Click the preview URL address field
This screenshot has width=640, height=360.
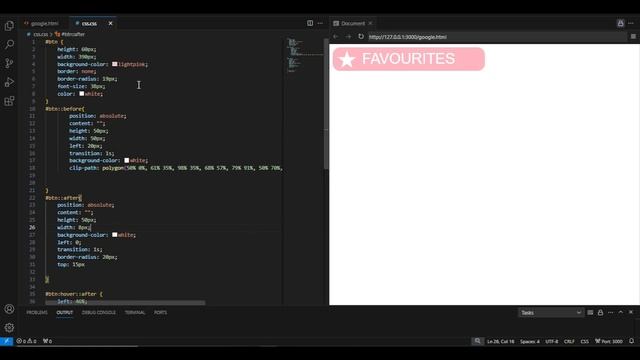click(496, 37)
